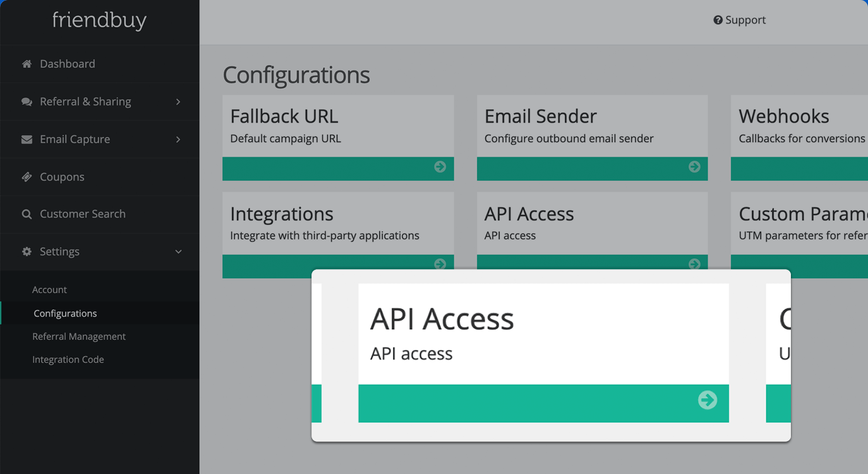868x474 pixels.
Task: Click the green bar under Webhooks card
Action: 799,169
